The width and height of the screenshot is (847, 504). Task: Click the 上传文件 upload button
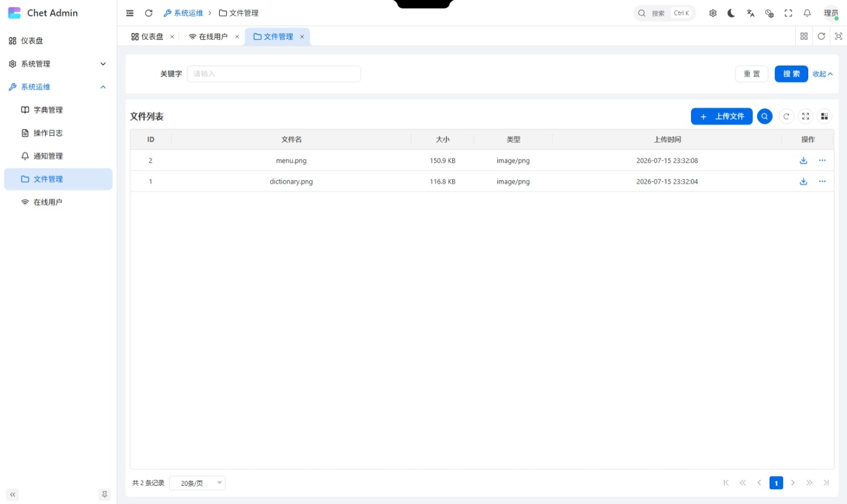722,116
